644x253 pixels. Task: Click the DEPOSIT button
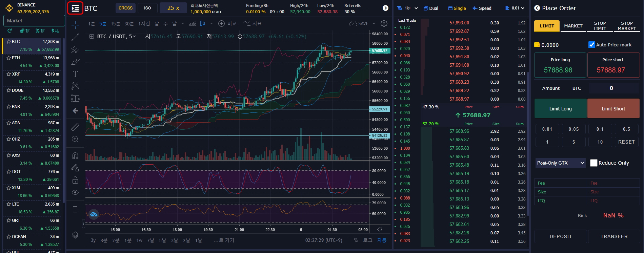[x=560, y=236]
